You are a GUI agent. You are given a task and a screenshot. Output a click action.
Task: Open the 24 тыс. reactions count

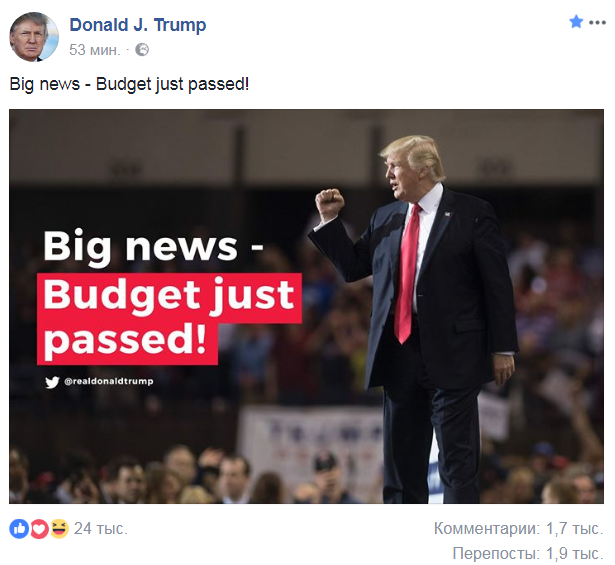tap(101, 529)
